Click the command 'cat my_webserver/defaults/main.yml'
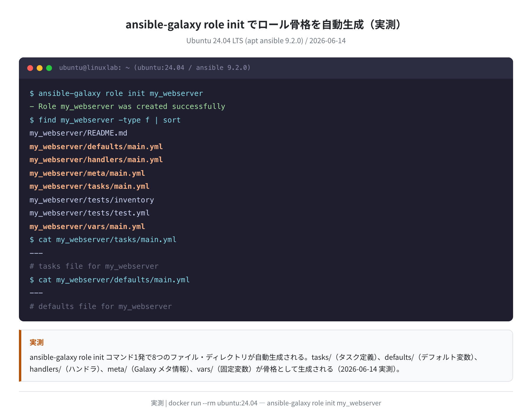The height and width of the screenshot is (419, 532). click(114, 280)
